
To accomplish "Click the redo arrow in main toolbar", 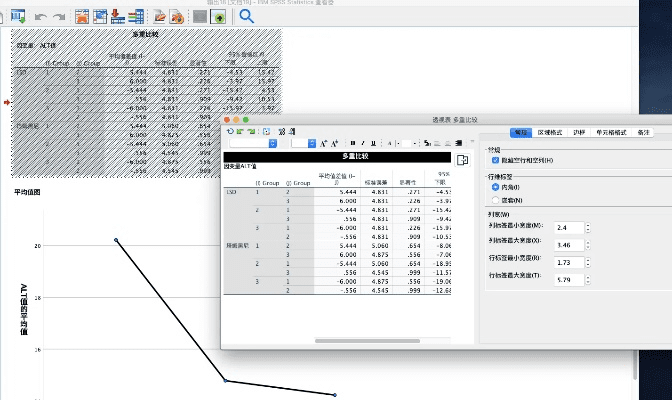I will (59, 16).
